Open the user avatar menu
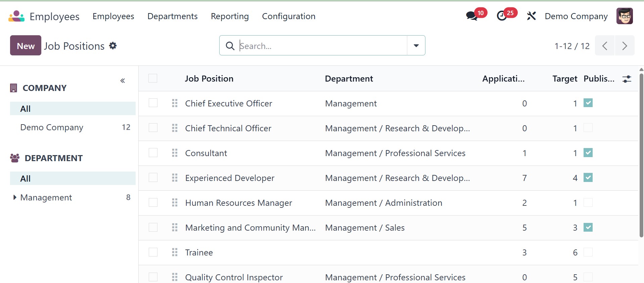 click(624, 16)
